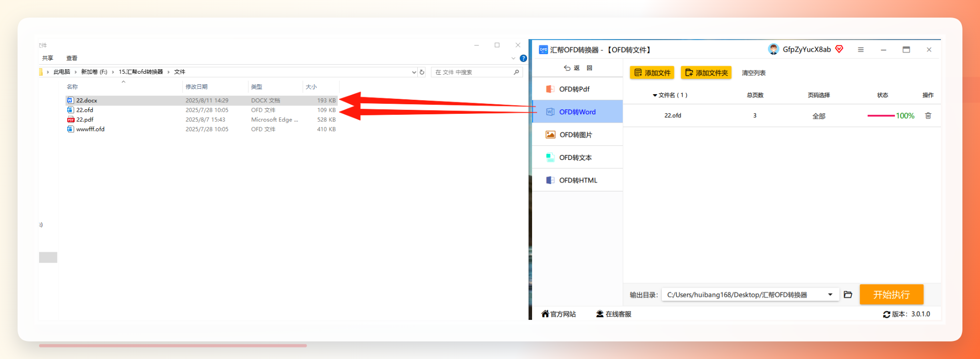Click the Explorer help question mark icon

(x=523, y=58)
